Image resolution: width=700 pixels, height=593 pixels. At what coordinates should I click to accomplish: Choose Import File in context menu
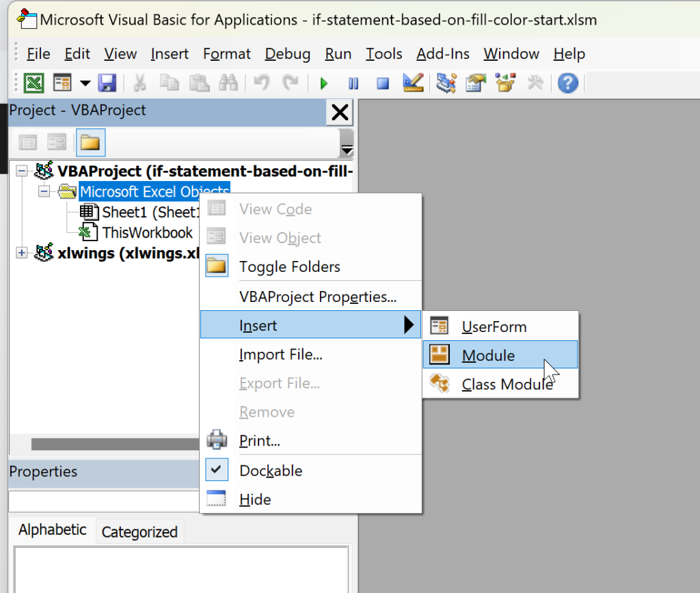[x=311, y=355]
